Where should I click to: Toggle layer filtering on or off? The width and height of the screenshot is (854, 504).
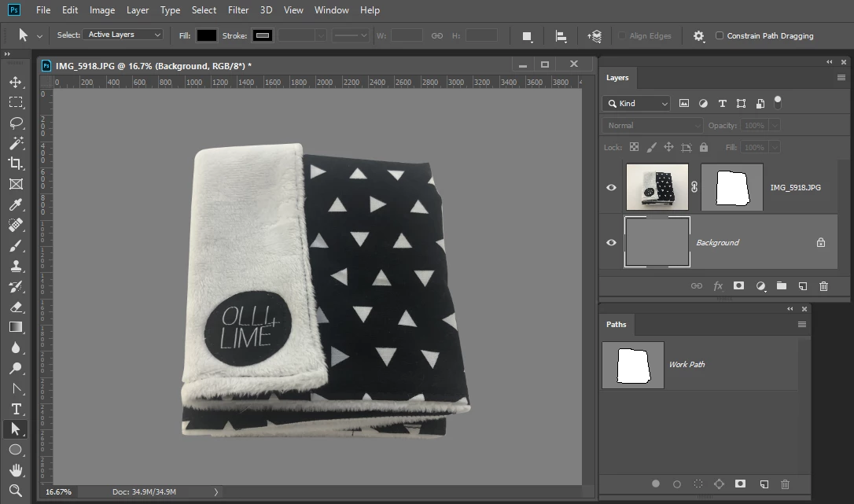778,102
